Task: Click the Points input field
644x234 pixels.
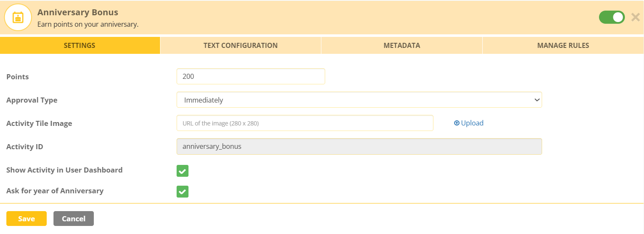Action: point(250,76)
